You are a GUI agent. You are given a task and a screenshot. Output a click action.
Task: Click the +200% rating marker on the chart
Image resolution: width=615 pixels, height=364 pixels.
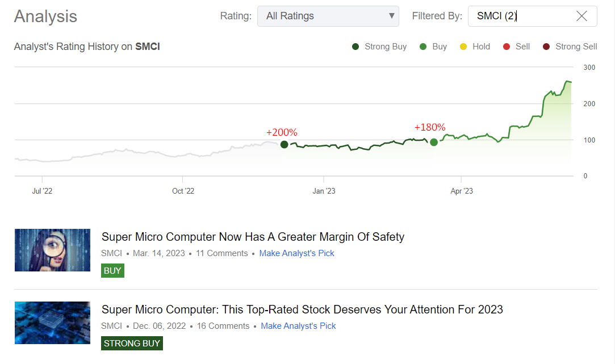[x=284, y=145]
